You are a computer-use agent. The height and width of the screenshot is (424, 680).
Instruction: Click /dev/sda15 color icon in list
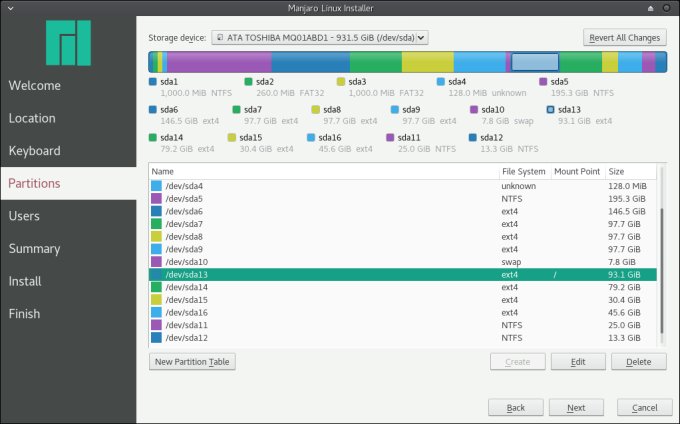pyautogui.click(x=156, y=300)
